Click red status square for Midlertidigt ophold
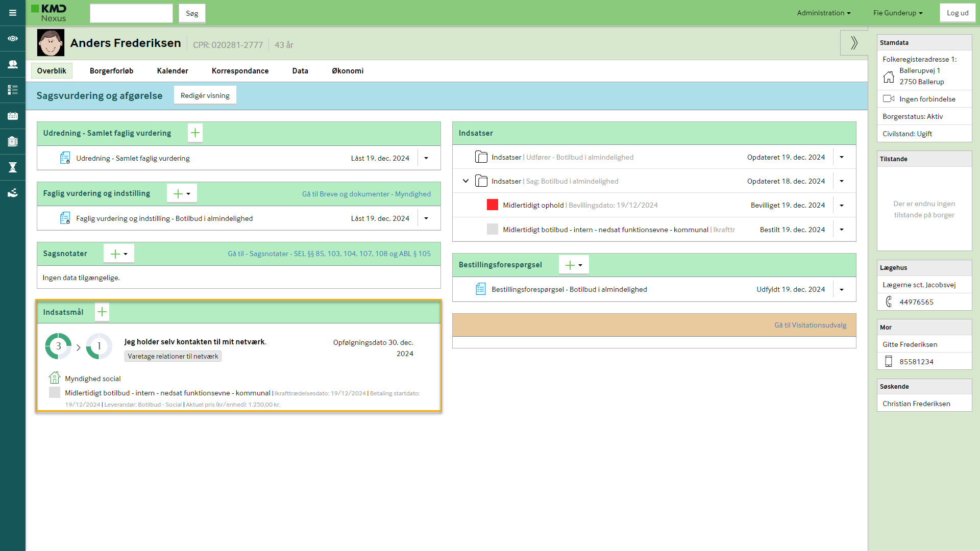 point(492,205)
